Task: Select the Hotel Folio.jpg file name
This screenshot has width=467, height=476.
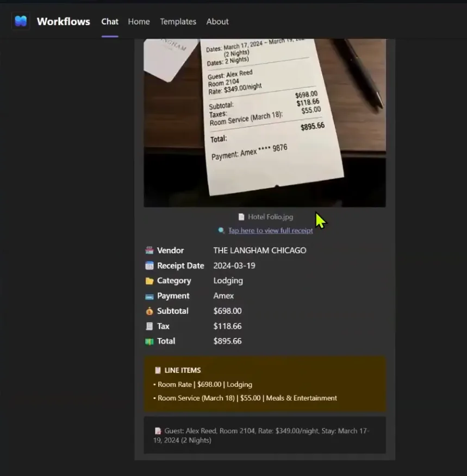Action: (271, 217)
